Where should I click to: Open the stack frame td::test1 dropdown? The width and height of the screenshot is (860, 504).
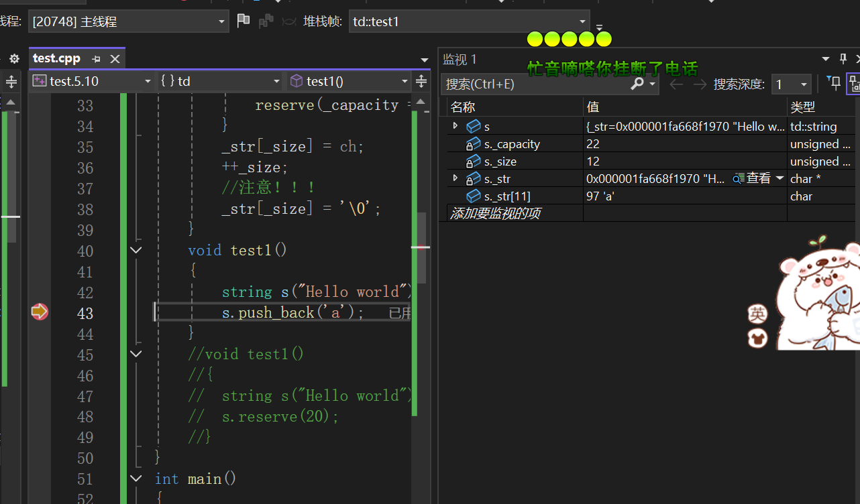point(470,21)
